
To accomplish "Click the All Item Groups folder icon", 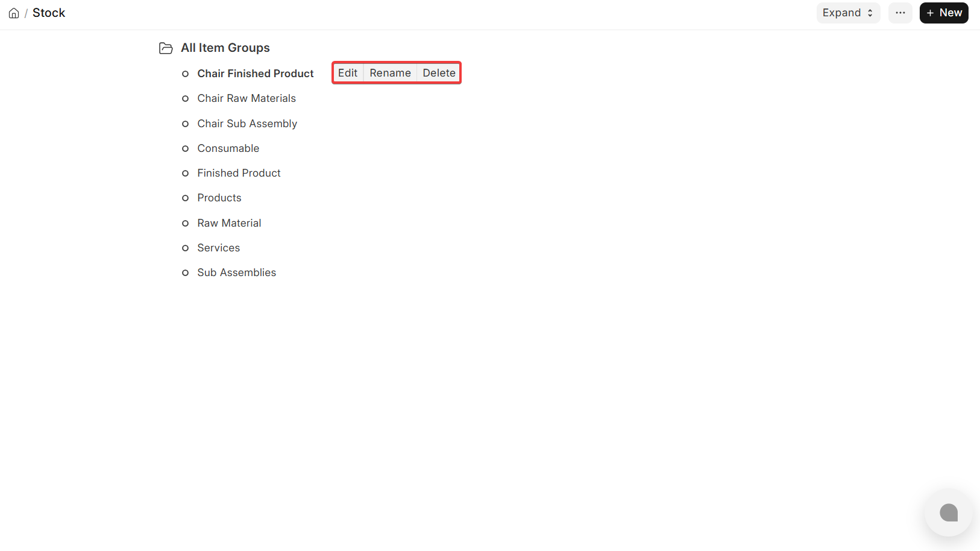I will click(166, 48).
